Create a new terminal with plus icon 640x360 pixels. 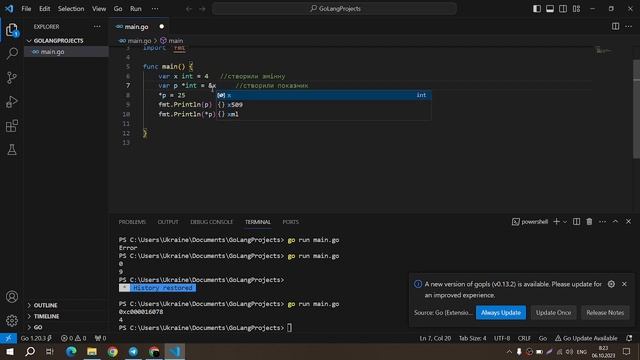[x=556, y=222]
